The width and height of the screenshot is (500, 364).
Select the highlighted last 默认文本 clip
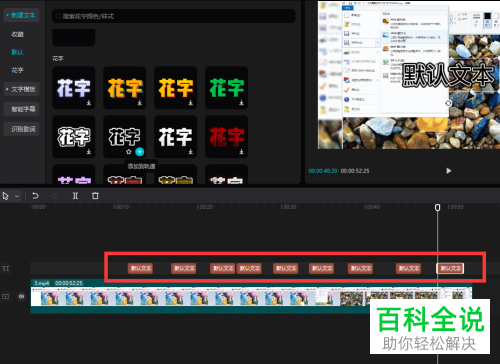[x=450, y=268]
